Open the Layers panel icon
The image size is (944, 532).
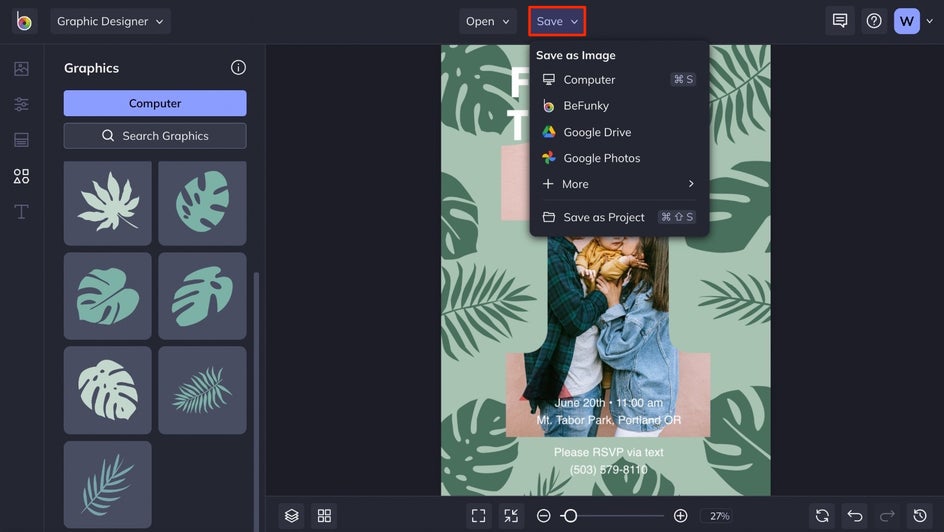[291, 516]
